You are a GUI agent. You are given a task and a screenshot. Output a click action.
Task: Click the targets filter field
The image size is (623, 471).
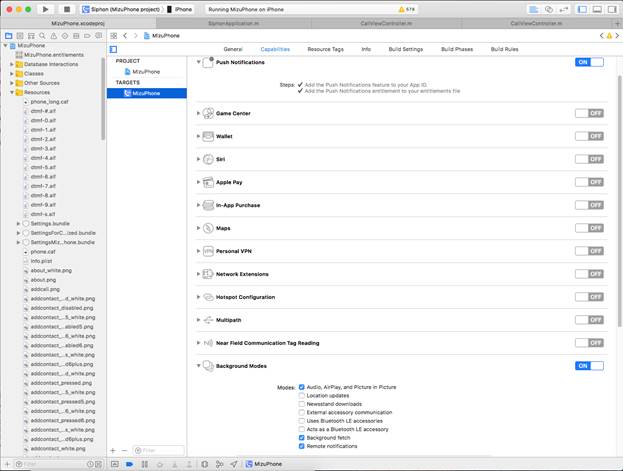[159, 450]
